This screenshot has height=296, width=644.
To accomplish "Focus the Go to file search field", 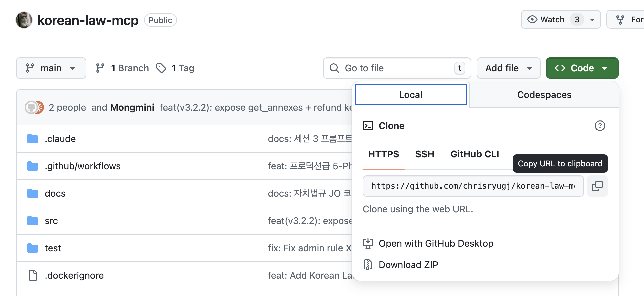I will coord(397,68).
